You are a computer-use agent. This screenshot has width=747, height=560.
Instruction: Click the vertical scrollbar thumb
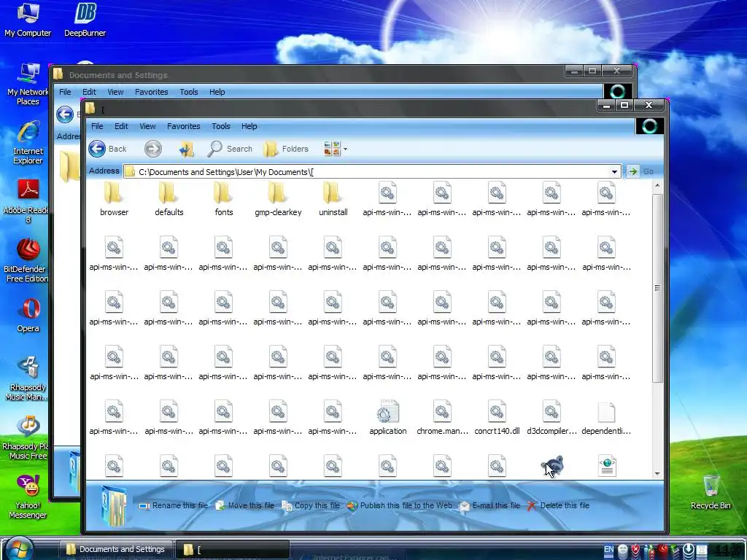tap(657, 287)
